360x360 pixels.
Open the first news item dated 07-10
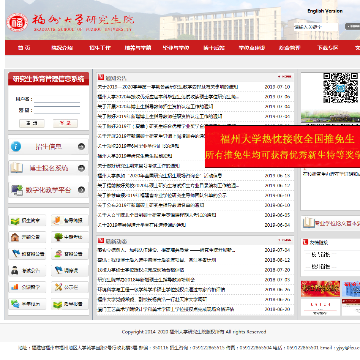click(168, 87)
